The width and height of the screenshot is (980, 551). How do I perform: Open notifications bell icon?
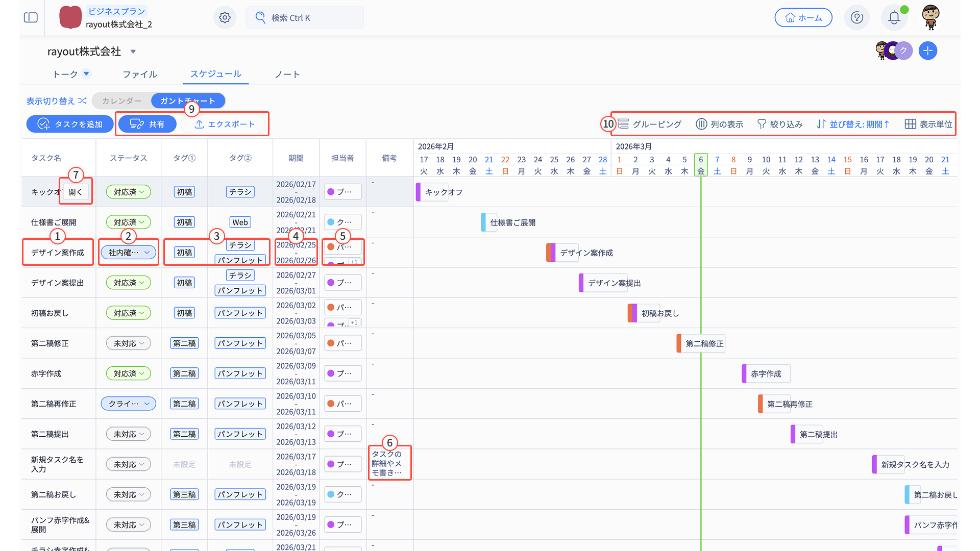[894, 18]
